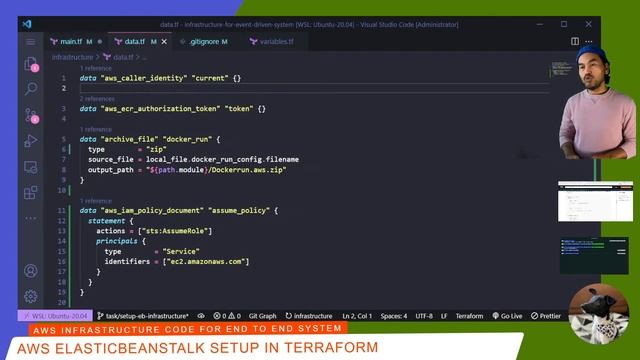This screenshot has height=360, width=640.
Task: Start Go Live server
Action: (x=507, y=316)
